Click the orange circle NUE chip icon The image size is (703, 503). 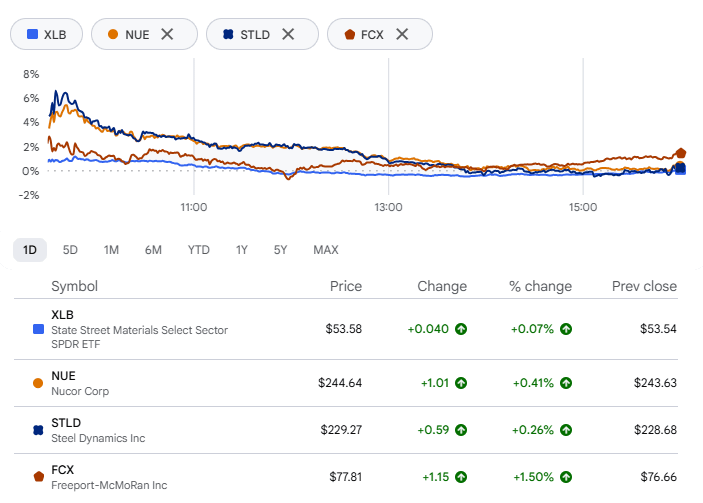(x=113, y=34)
